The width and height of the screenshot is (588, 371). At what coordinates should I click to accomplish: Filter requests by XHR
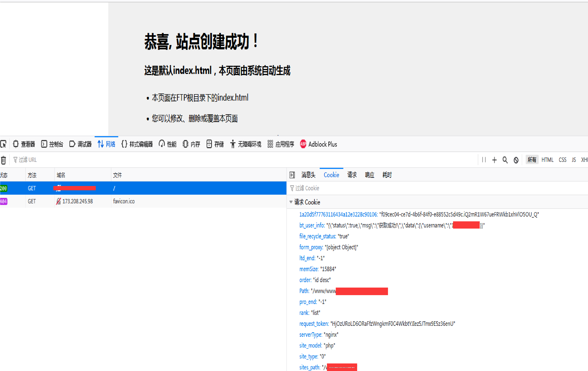pos(584,160)
